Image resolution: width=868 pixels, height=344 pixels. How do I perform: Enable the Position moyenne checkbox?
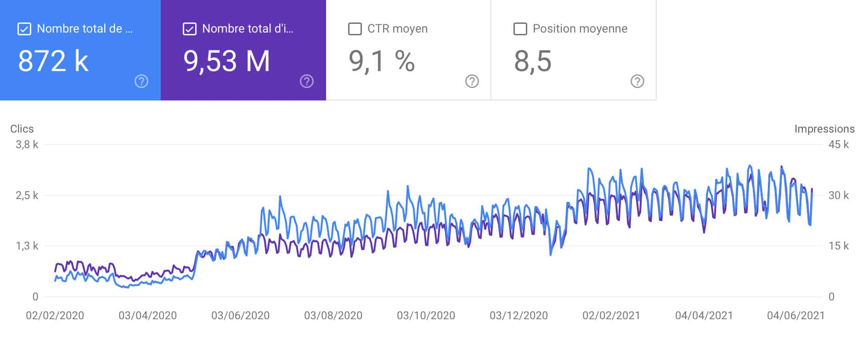520,29
